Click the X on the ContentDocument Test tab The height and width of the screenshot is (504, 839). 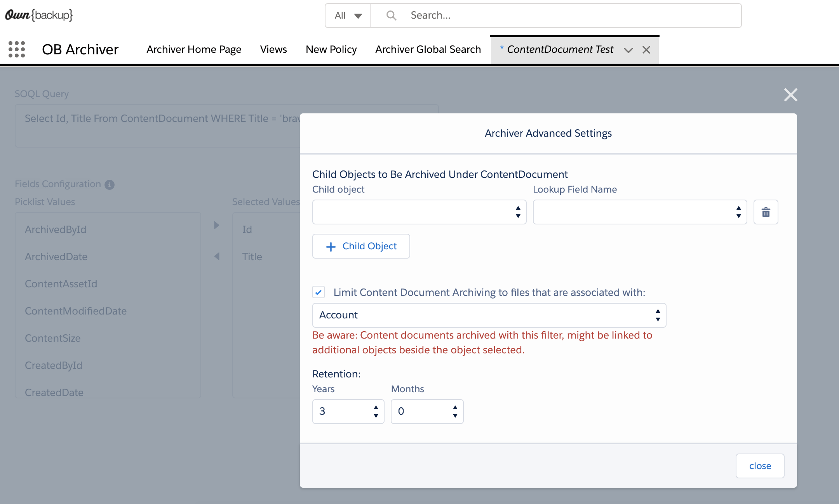pyautogui.click(x=646, y=50)
